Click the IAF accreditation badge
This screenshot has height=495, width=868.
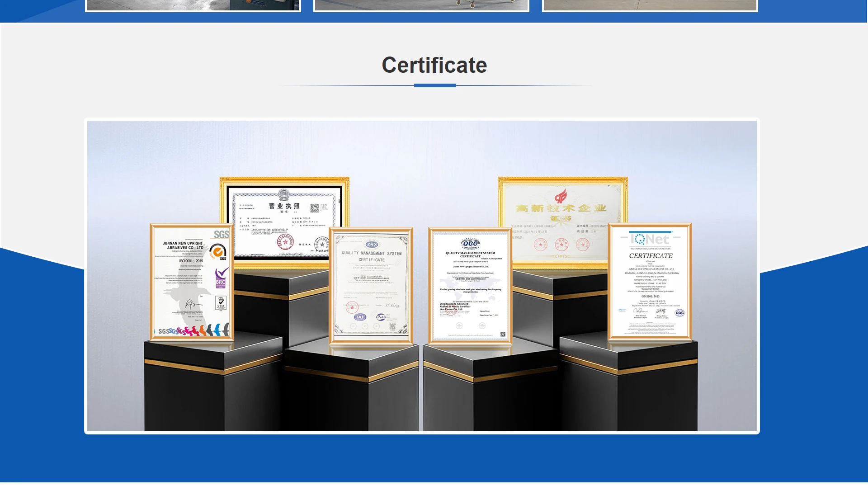tap(360, 317)
